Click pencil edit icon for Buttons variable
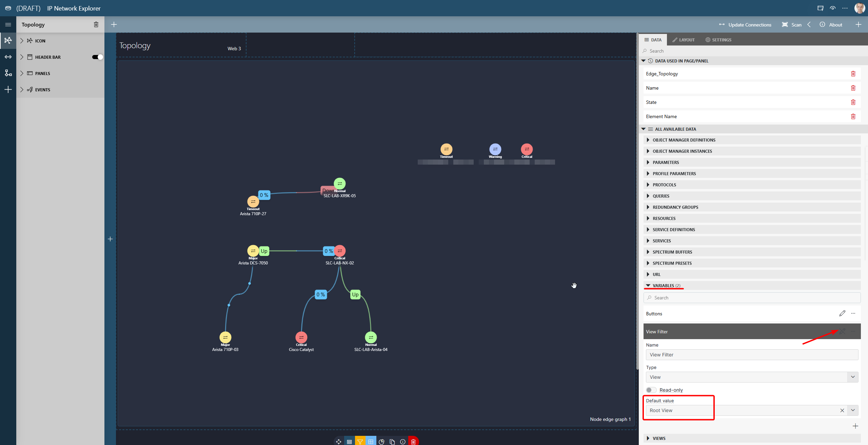 842,313
